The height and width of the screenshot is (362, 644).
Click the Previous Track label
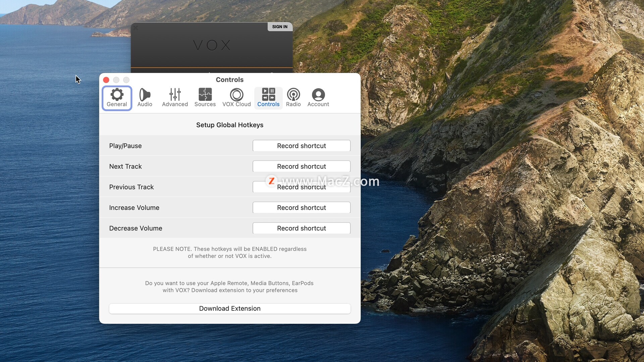[x=131, y=187]
